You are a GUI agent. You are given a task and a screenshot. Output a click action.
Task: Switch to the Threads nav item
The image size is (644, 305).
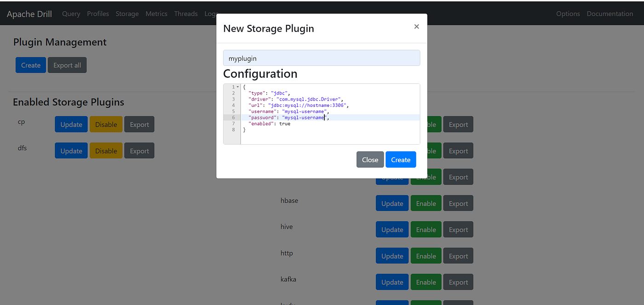click(x=186, y=14)
